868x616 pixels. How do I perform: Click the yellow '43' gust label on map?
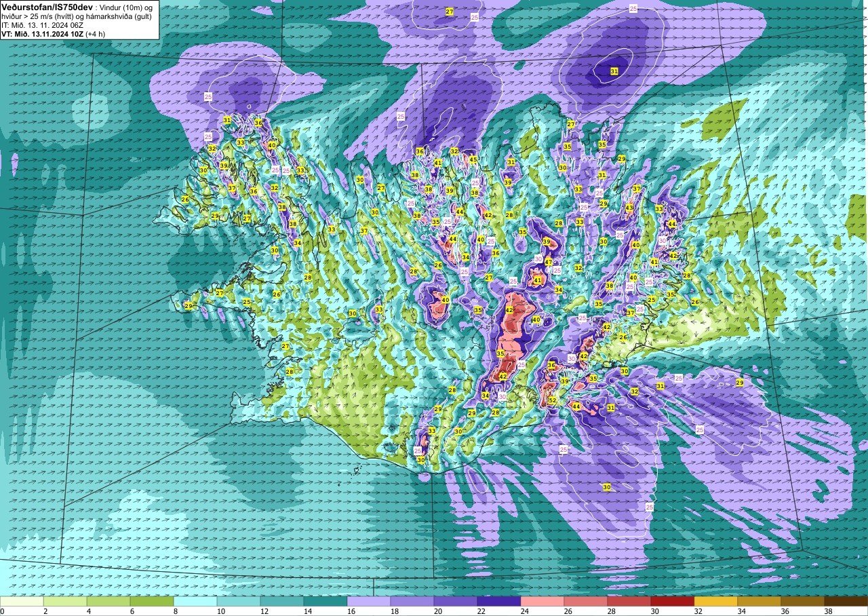coord(629,208)
